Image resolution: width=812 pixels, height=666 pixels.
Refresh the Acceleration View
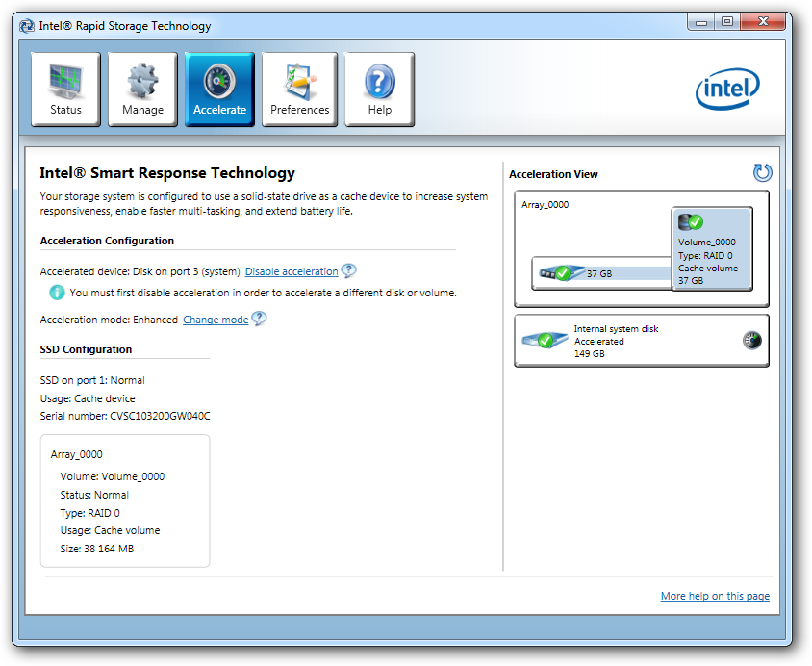pyautogui.click(x=762, y=172)
